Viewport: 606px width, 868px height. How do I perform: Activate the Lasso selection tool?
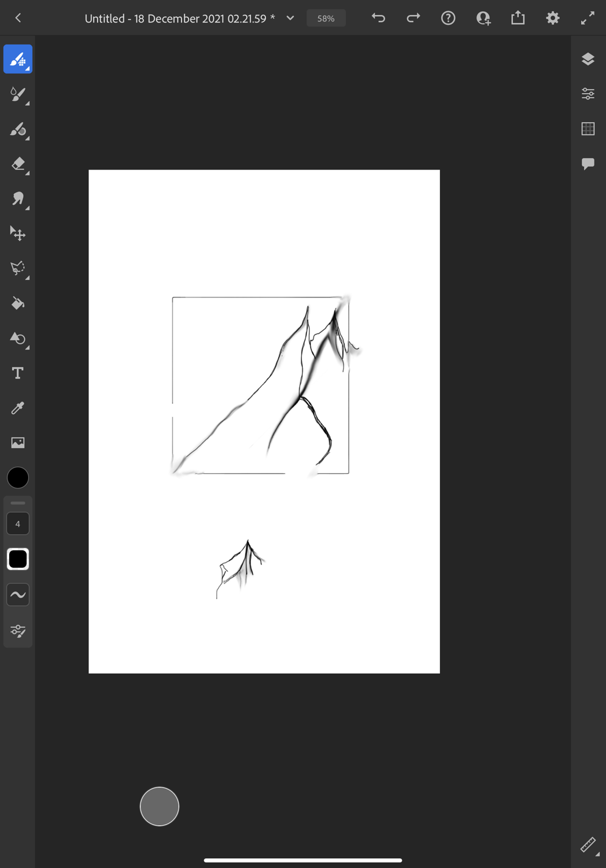pos(18,269)
